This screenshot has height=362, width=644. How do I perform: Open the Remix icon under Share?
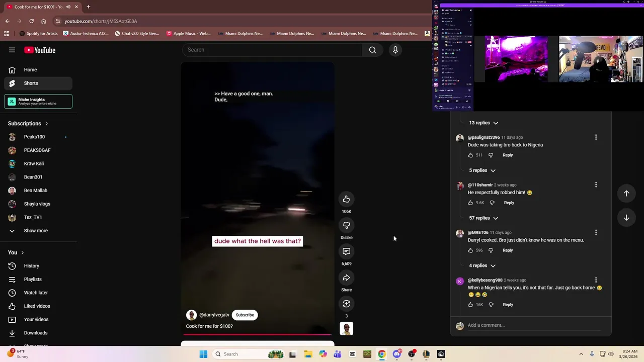coord(346,304)
